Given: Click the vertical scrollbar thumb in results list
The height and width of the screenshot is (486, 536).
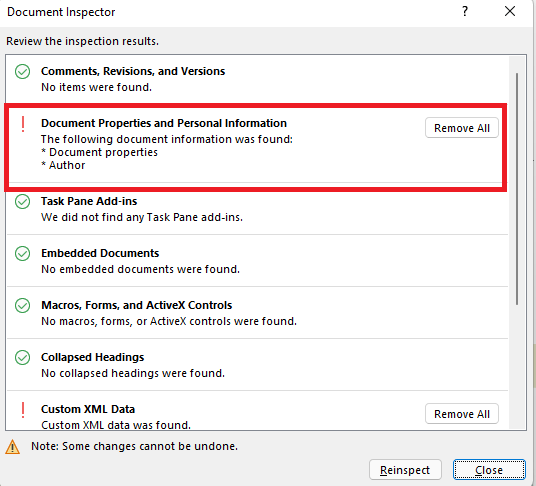Looking at the screenshot, I should click(x=517, y=189).
